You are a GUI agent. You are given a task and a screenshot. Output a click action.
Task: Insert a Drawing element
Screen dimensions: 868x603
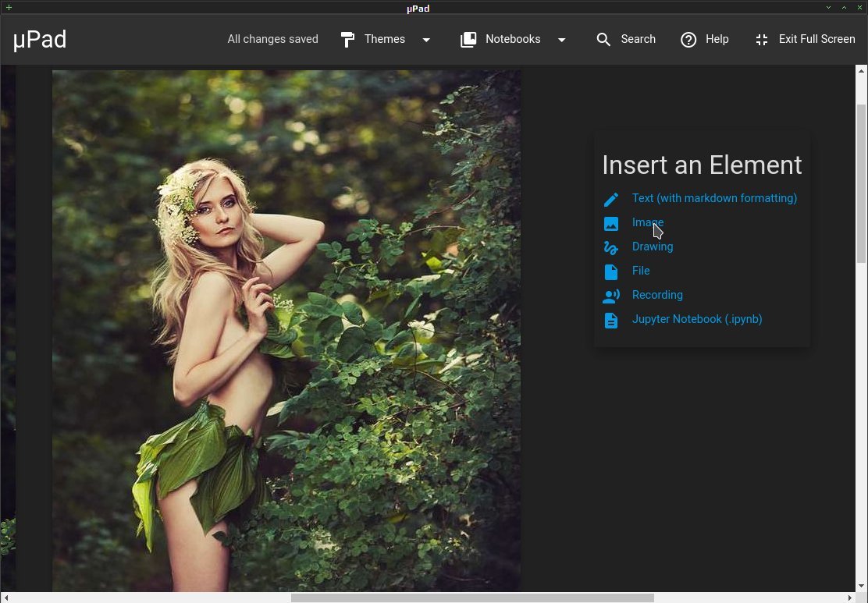[653, 247]
